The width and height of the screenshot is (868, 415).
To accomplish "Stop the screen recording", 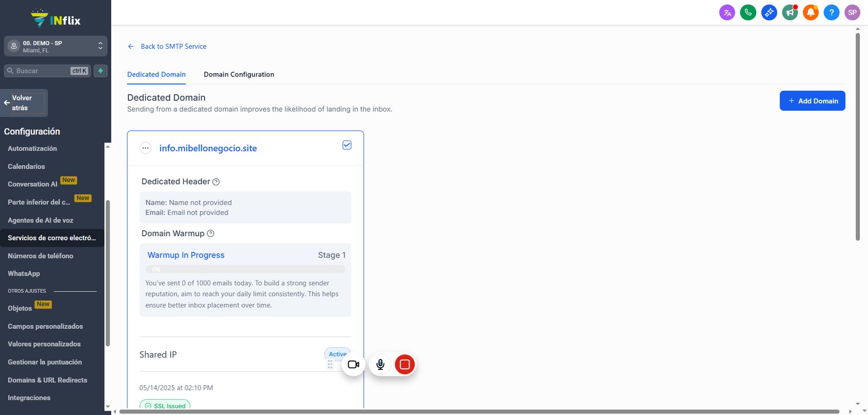I will (x=405, y=365).
